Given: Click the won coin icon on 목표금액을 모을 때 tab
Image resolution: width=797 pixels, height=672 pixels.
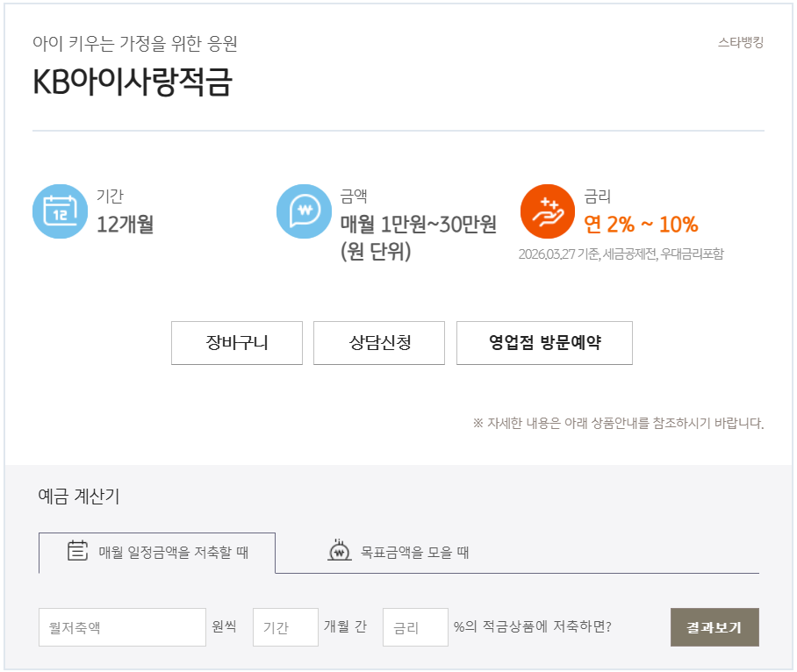Looking at the screenshot, I should click(338, 553).
